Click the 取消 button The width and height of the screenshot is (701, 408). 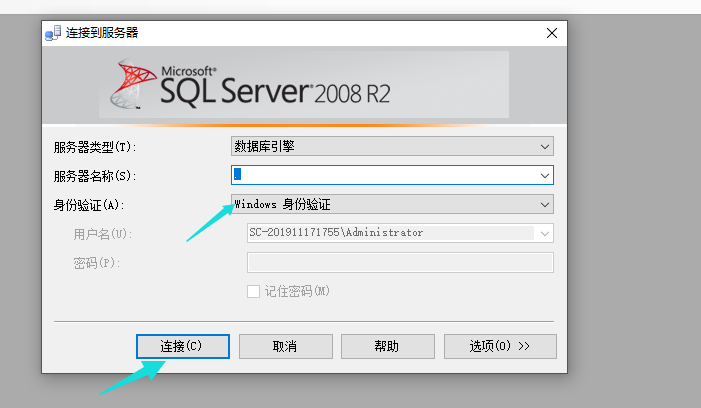tap(284, 346)
